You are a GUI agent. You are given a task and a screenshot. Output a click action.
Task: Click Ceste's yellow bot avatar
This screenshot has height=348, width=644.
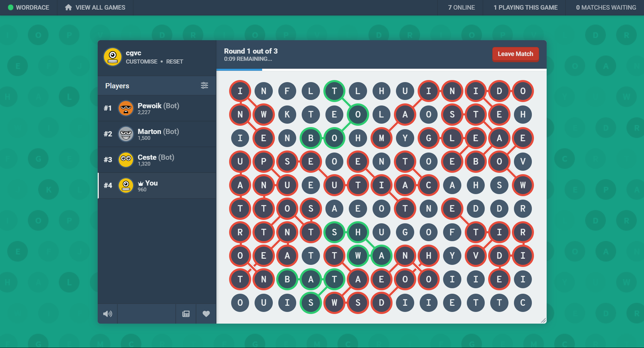click(x=126, y=160)
